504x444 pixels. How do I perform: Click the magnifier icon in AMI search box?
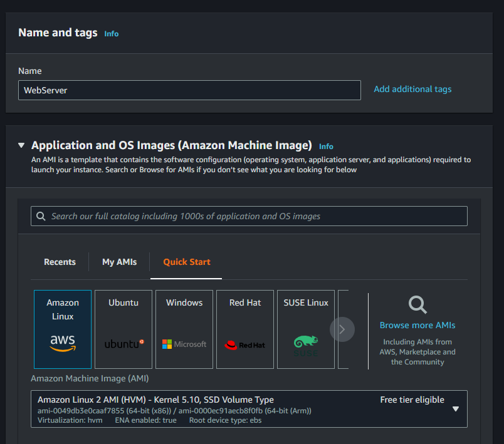tap(41, 216)
